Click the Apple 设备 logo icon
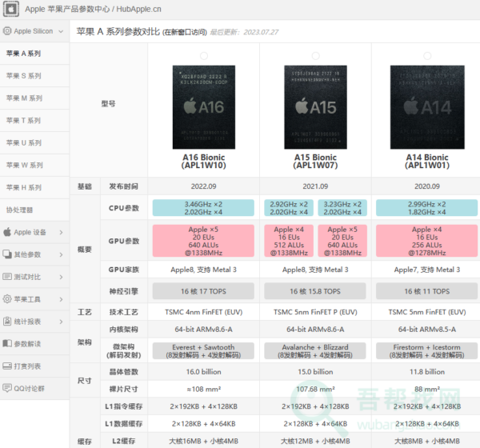 7,232
